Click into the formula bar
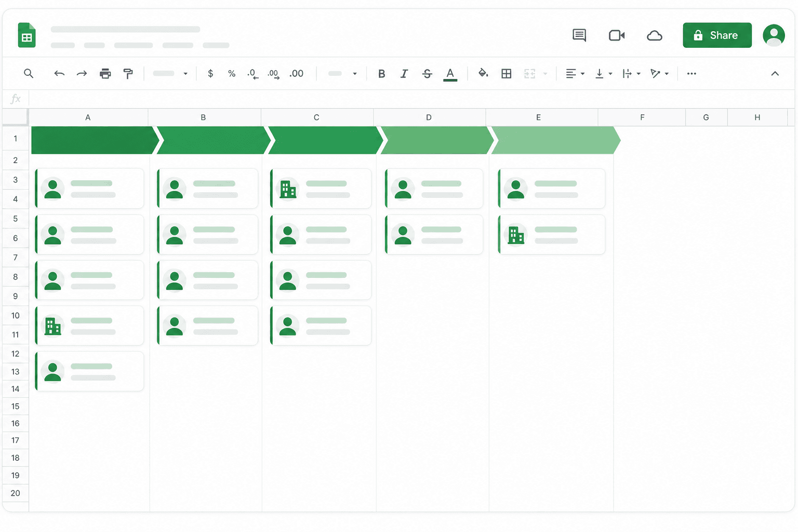Viewport: 798px width, 532px height. coord(411,99)
